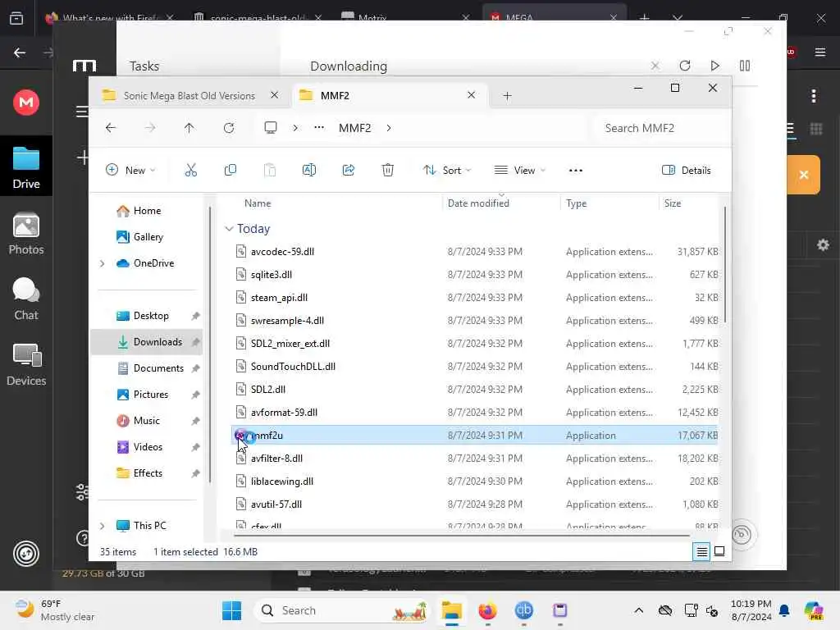The height and width of the screenshot is (630, 840).
Task: Click Motrix pause all icon
Action: [745, 66]
